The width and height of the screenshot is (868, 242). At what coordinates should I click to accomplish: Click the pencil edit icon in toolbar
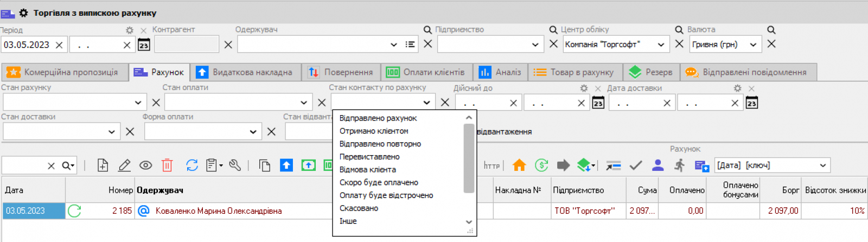(124, 165)
